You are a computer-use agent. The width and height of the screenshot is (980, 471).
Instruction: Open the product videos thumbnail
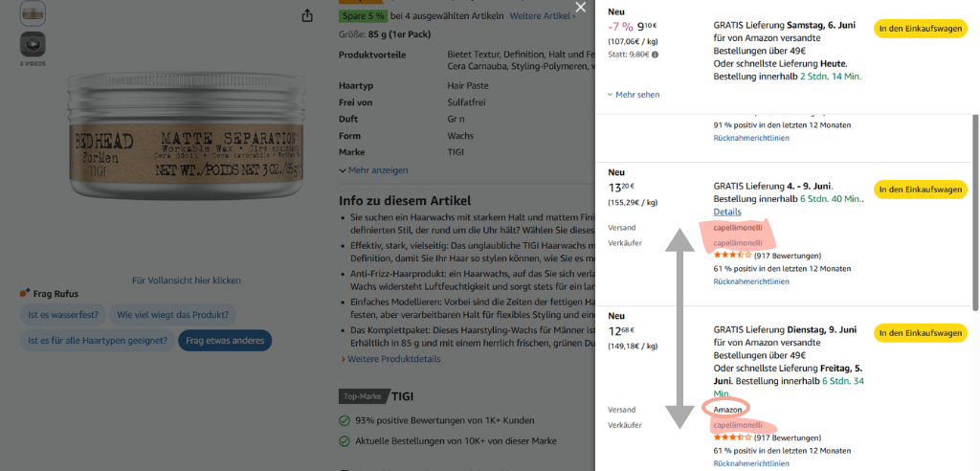pyautogui.click(x=33, y=44)
